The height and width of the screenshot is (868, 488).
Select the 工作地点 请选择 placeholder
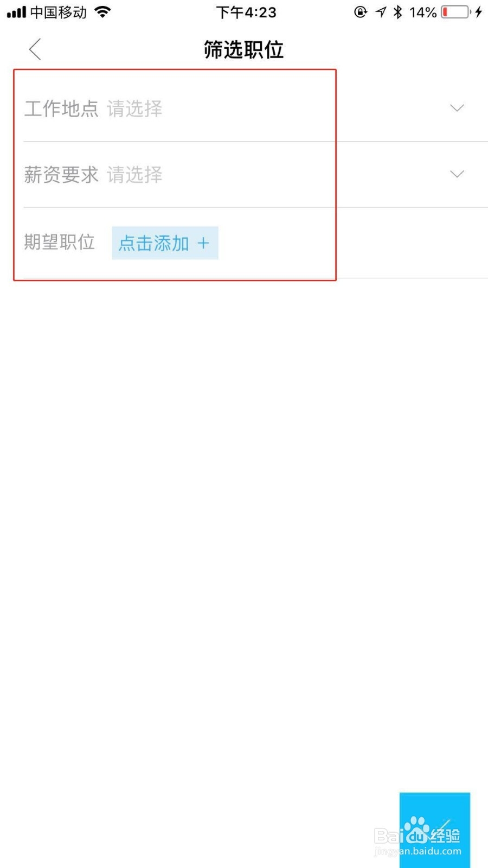pyautogui.click(x=134, y=108)
